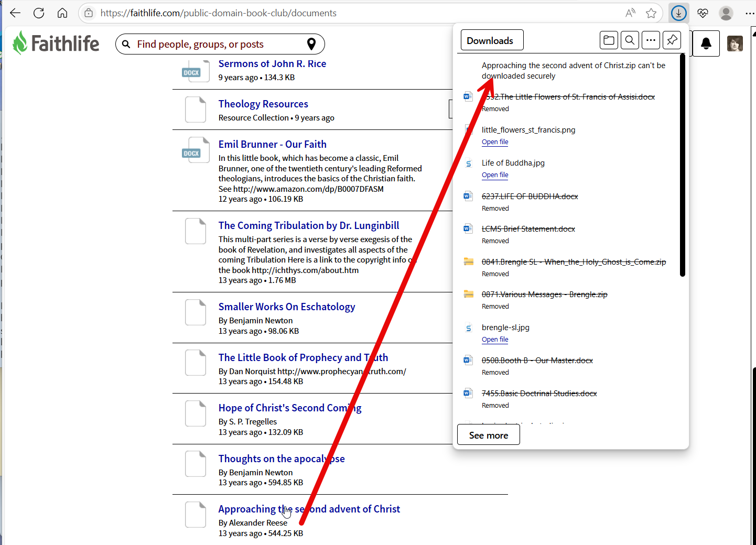Click the browser address bar URL
756x545 pixels.
pos(219,13)
